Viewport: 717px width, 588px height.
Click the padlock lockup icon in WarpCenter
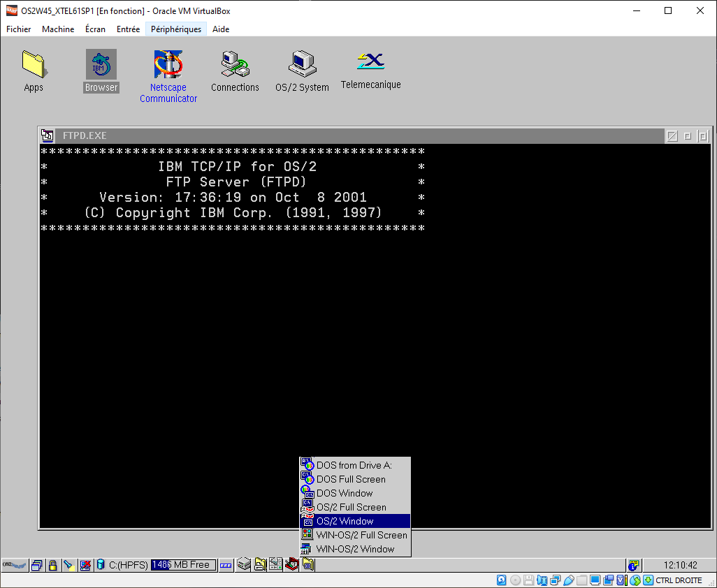point(52,565)
